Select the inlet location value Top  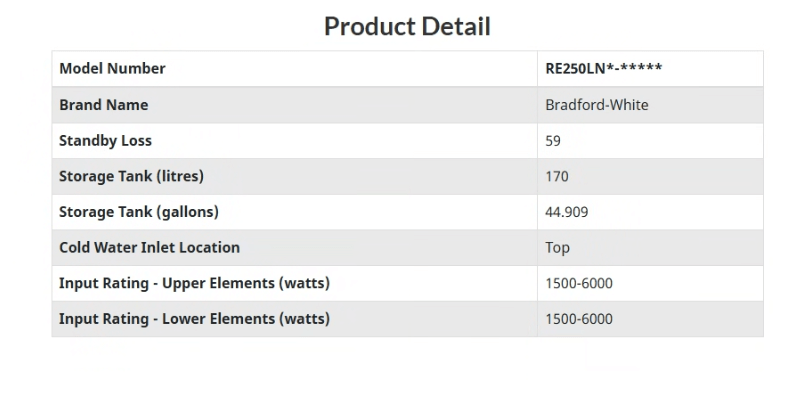click(x=558, y=248)
